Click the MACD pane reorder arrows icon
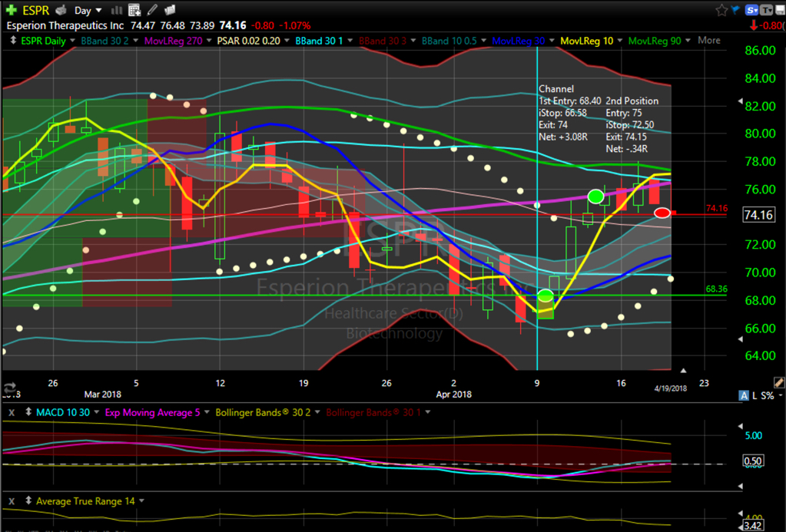Viewport: 786px width, 532px height. [x=28, y=412]
